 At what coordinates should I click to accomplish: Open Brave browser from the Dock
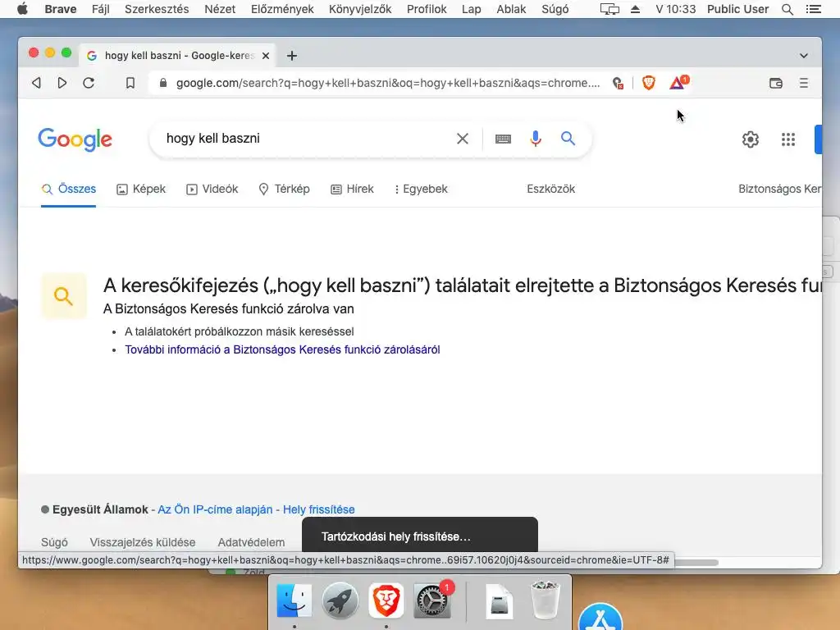(386, 600)
